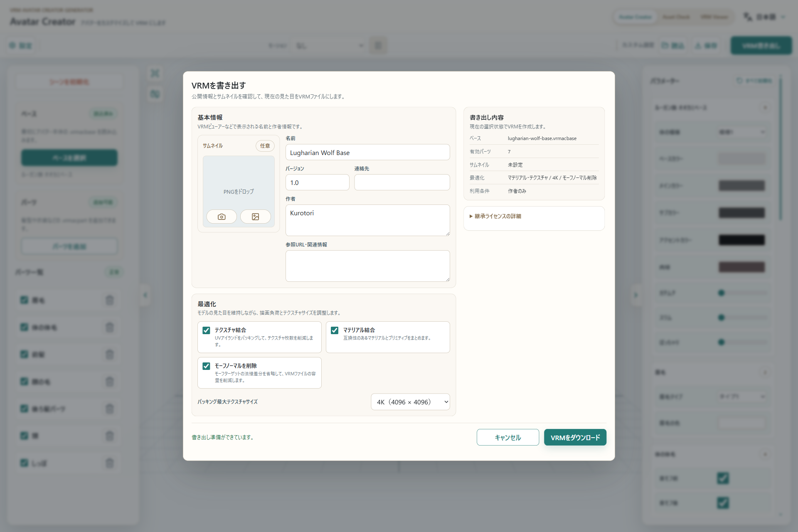798x532 pixels.
Task: Focus the 連絡先 contact field
Action: coord(402,182)
